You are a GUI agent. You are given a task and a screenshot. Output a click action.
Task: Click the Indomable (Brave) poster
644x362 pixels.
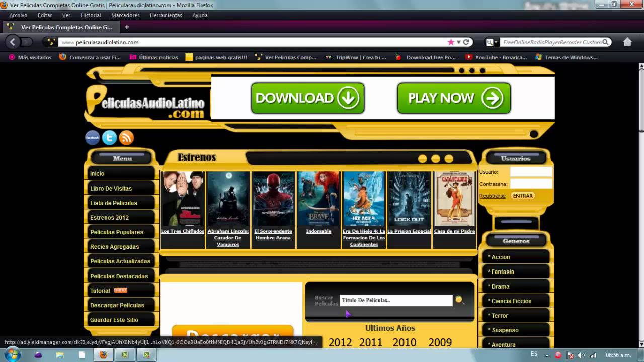point(318,199)
